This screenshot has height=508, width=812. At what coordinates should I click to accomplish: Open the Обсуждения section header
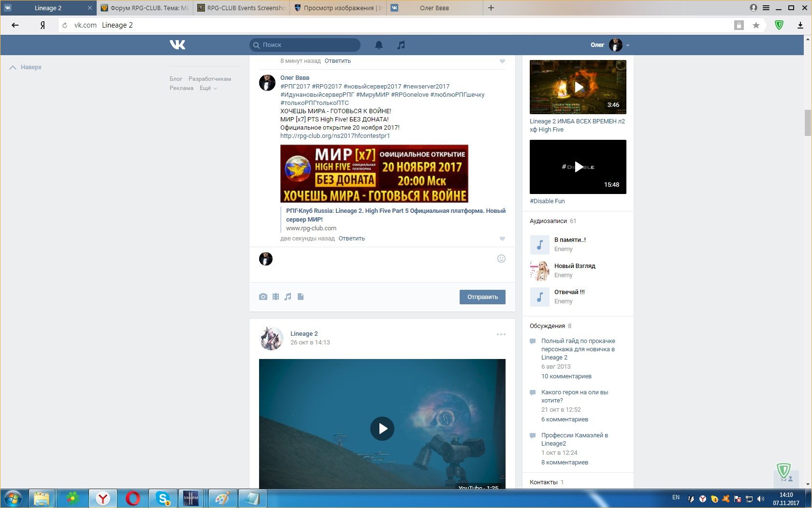547,326
